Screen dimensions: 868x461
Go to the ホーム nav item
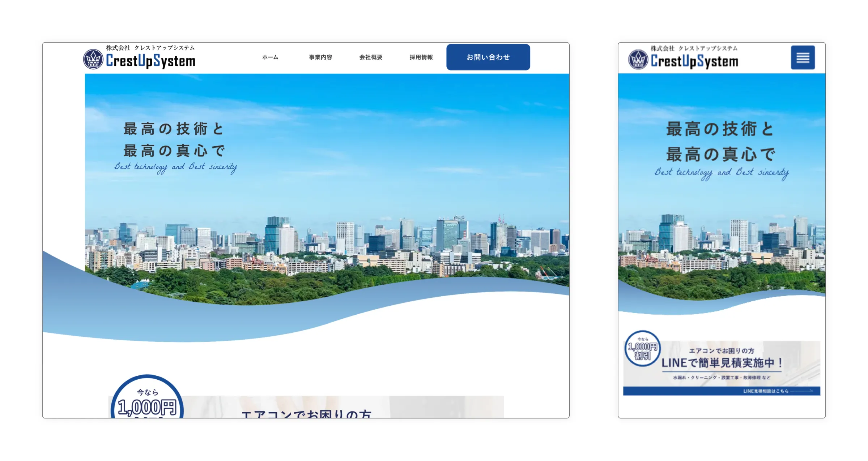(x=270, y=57)
